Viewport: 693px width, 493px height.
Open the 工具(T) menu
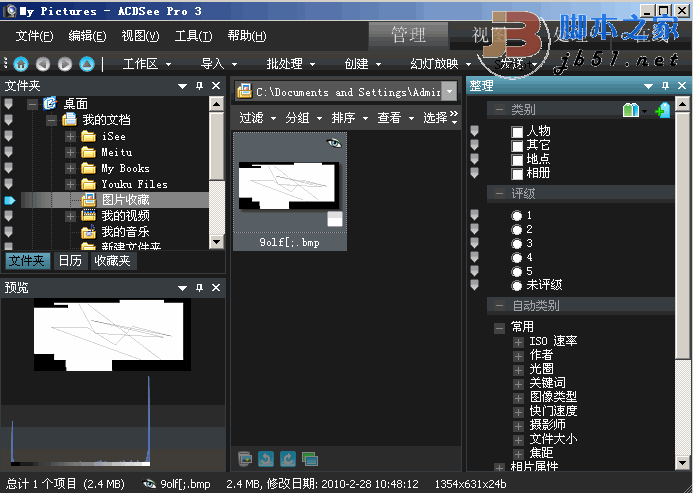tap(193, 36)
